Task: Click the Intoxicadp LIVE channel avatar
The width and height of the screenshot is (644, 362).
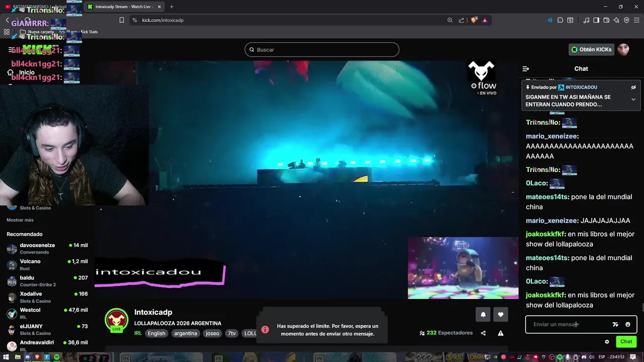Action: pyautogui.click(x=116, y=320)
